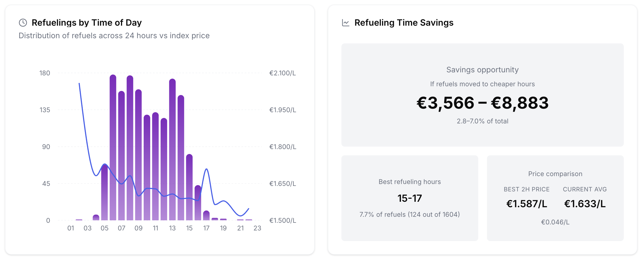Select the bar above hour 15

pyautogui.click(x=189, y=188)
